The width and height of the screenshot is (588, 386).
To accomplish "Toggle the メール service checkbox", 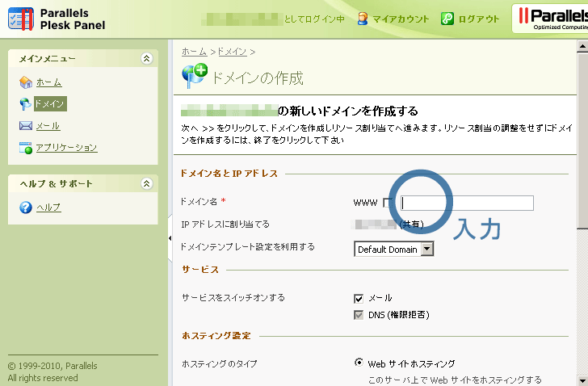I will [359, 298].
